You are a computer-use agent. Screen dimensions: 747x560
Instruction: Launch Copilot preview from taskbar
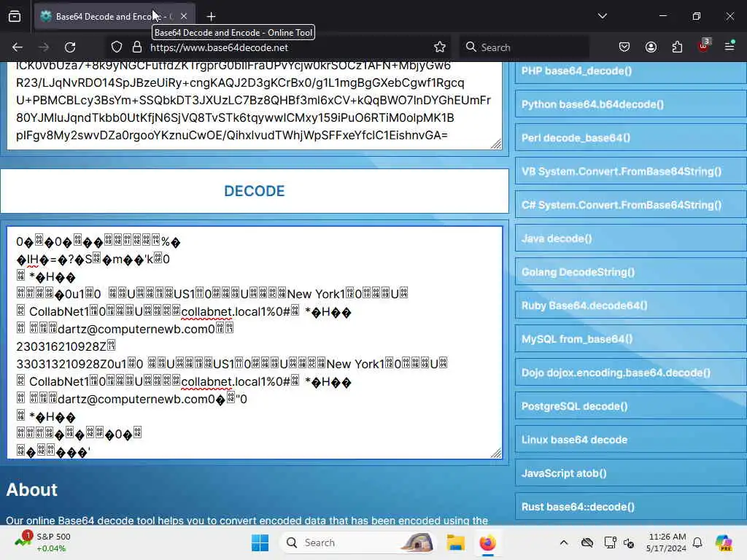(x=724, y=542)
